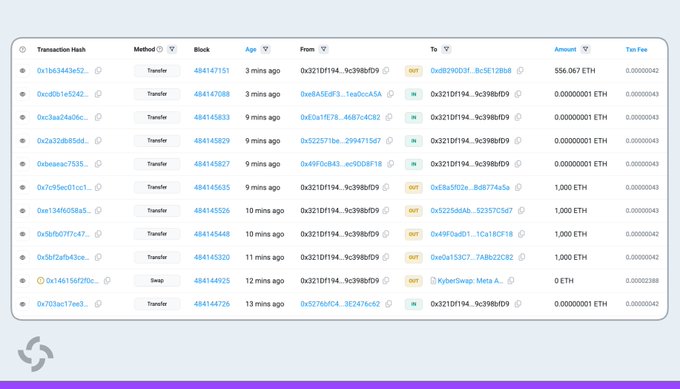Copy transaction hash 0xe134f6058a5
680x389 pixels.
tap(98, 210)
